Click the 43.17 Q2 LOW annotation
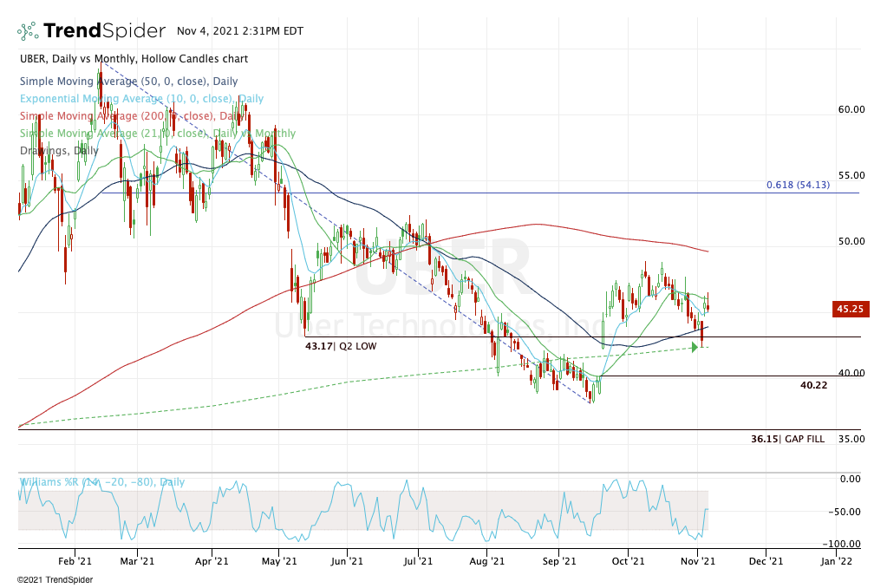The width and height of the screenshot is (887, 588). 341,345
